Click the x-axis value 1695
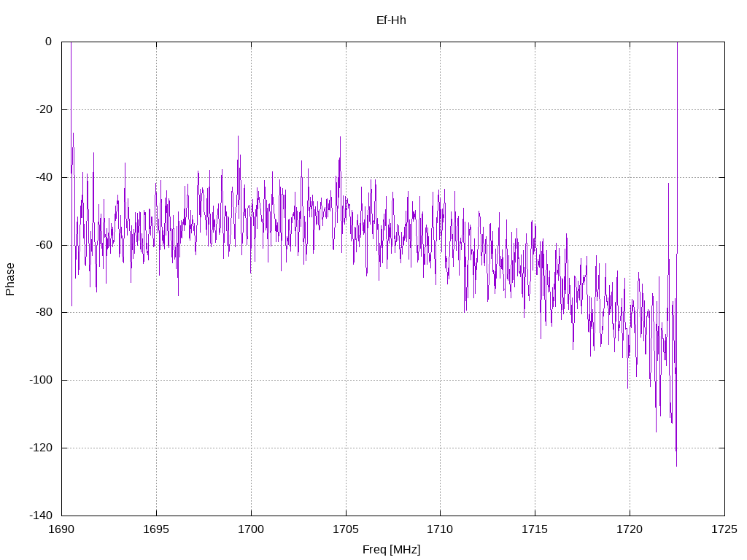The image size is (747, 560). click(156, 529)
